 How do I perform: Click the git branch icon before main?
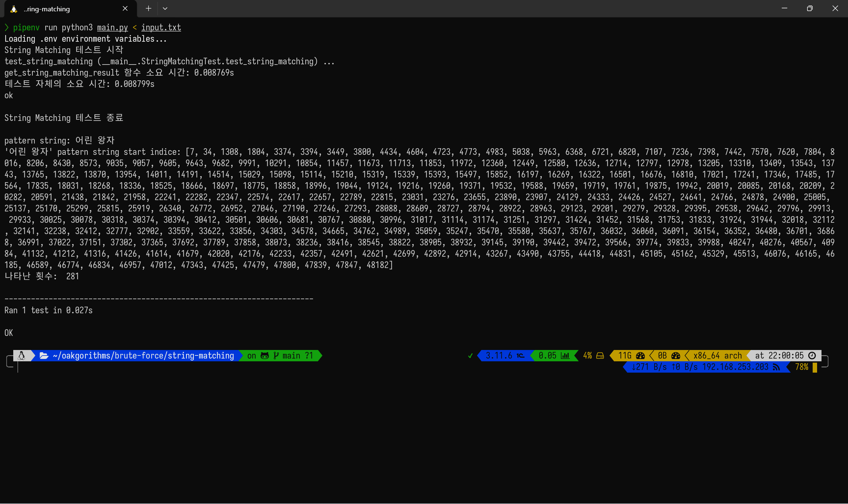(x=276, y=356)
